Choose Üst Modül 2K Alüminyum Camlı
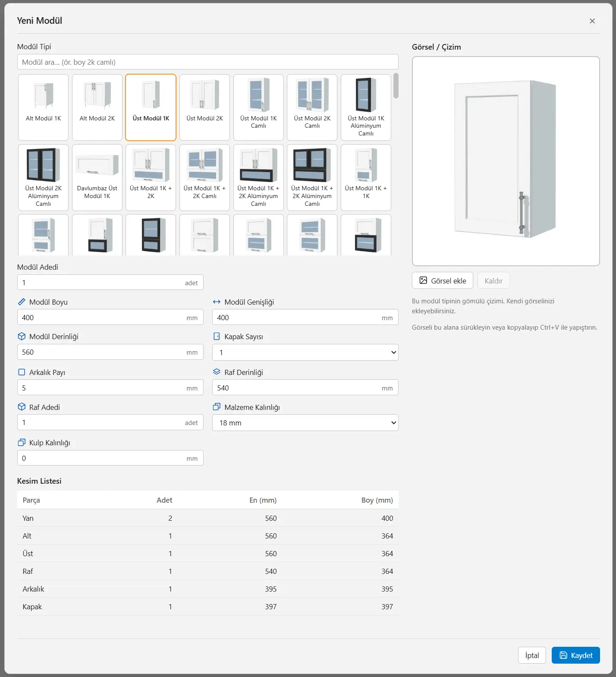Image resolution: width=616 pixels, height=677 pixels. tap(43, 177)
